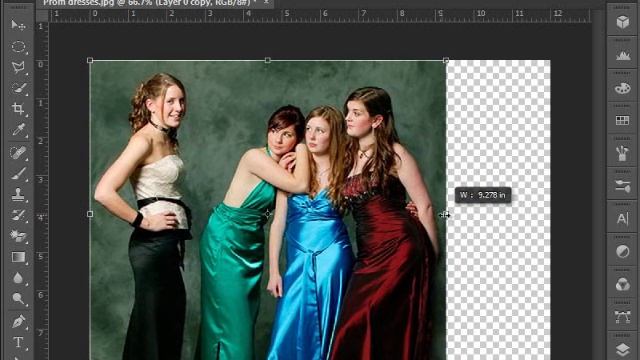The height and width of the screenshot is (360, 640).
Task: Click the middle-right transform handle
Action: [445, 214]
